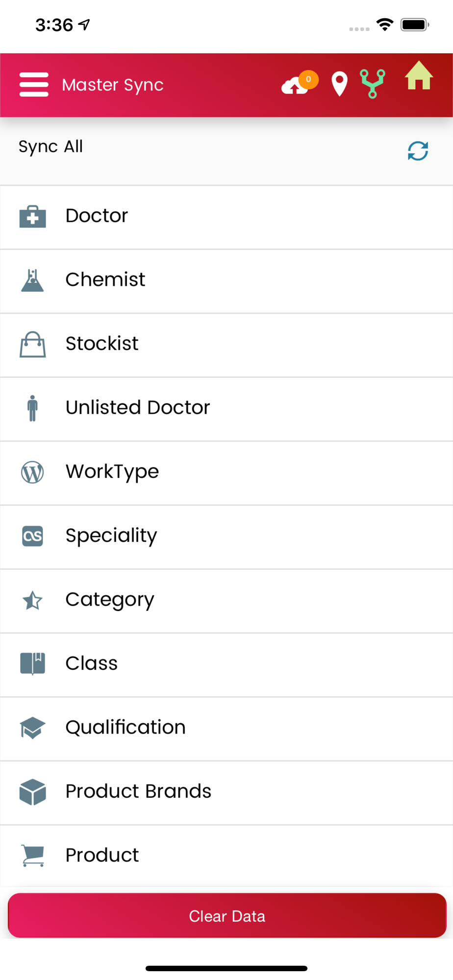Tap the WorkType circular W icon

click(x=32, y=472)
